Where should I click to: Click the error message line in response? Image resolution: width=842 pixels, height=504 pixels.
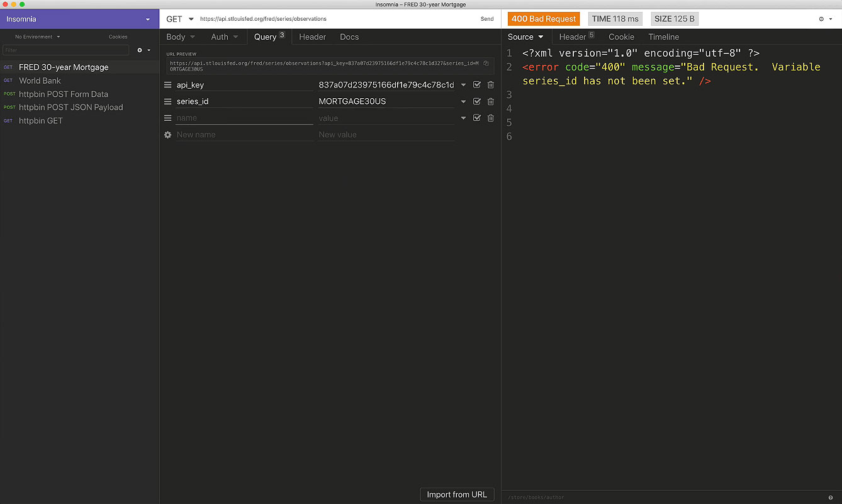(671, 74)
